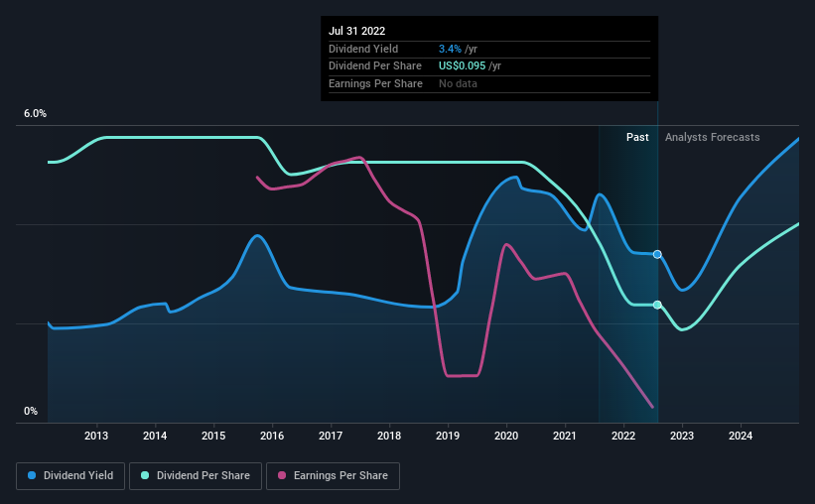Click the 3.4% dividend yield value

pos(450,49)
